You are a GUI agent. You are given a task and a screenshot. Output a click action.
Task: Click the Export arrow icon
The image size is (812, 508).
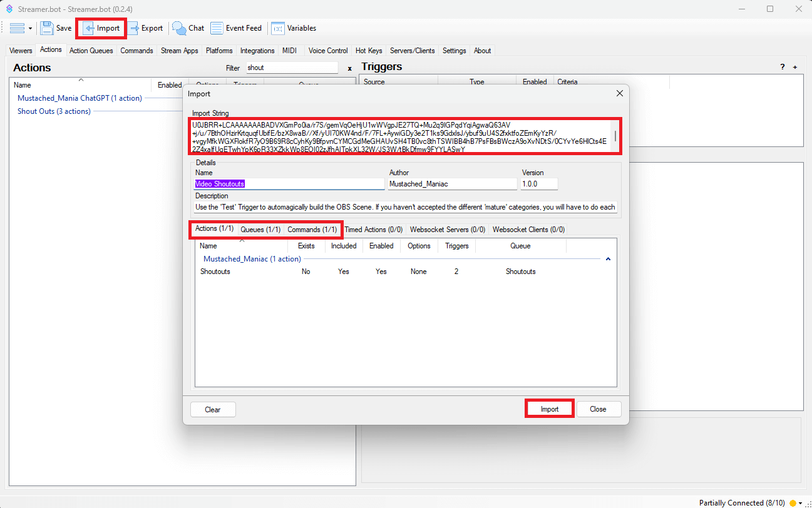click(x=134, y=28)
